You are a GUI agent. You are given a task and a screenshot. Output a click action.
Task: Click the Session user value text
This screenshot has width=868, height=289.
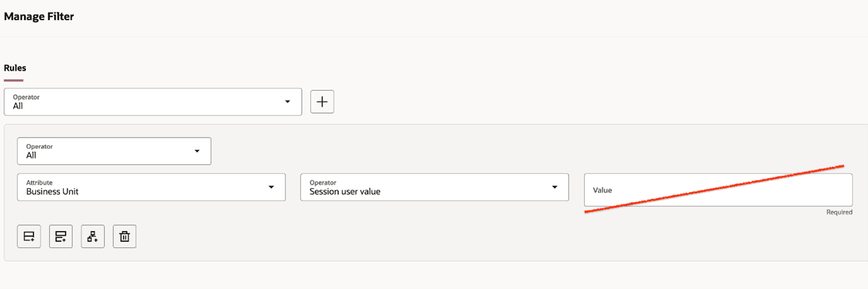click(x=345, y=191)
